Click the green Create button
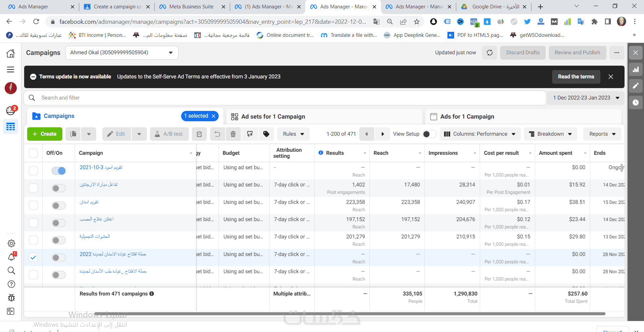644x332 pixels. [x=45, y=134]
